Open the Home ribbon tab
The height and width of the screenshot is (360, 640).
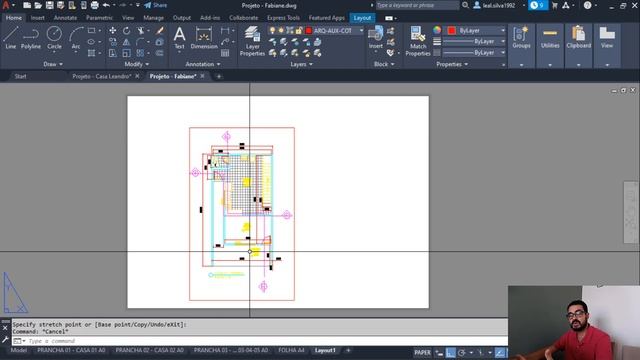click(14, 18)
